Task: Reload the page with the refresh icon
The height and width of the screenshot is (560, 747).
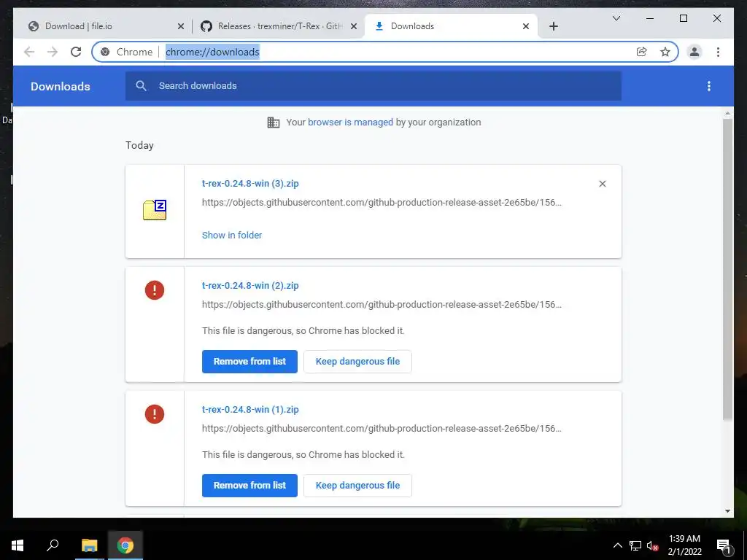Action: click(x=76, y=52)
